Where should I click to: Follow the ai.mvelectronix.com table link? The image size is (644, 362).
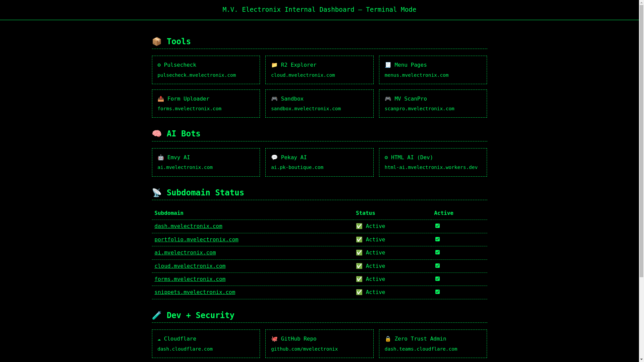pyautogui.click(x=185, y=253)
